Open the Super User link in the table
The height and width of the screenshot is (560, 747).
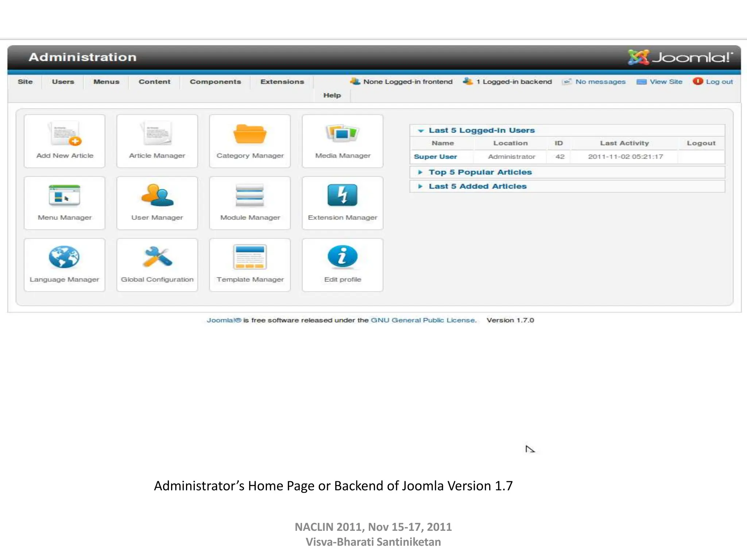pyautogui.click(x=435, y=156)
